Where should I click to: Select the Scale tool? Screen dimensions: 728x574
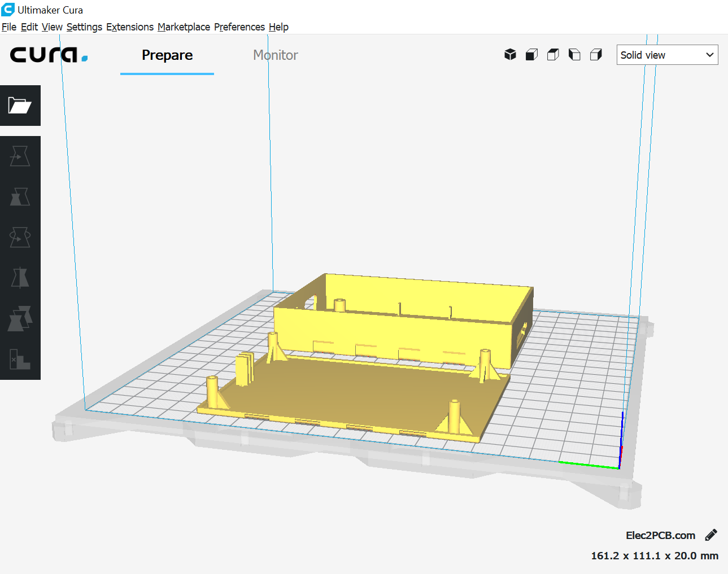20,197
